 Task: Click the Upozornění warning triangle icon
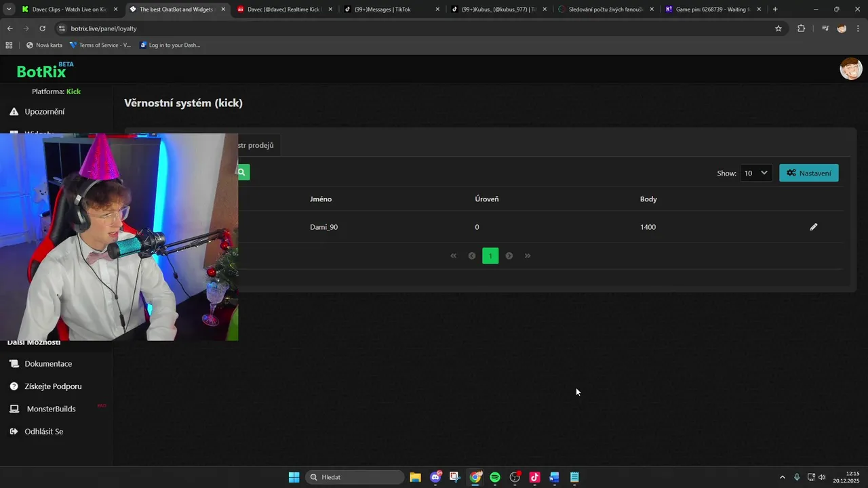point(14,112)
